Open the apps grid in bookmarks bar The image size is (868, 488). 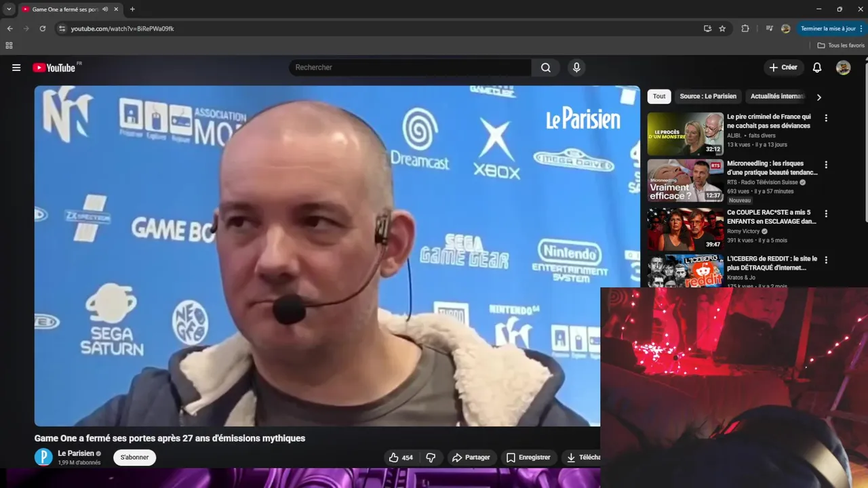(9, 45)
